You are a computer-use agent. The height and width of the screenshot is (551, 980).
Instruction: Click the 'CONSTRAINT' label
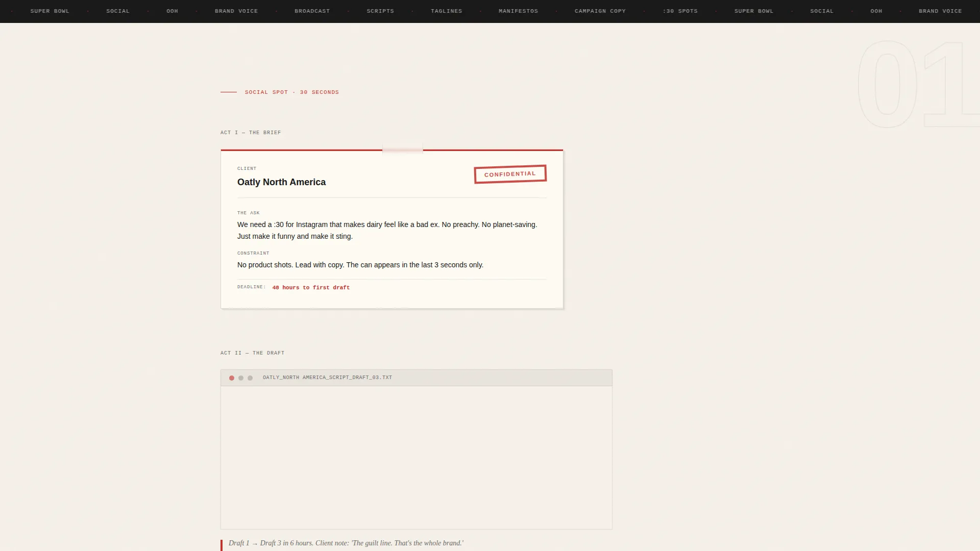pyautogui.click(x=253, y=253)
